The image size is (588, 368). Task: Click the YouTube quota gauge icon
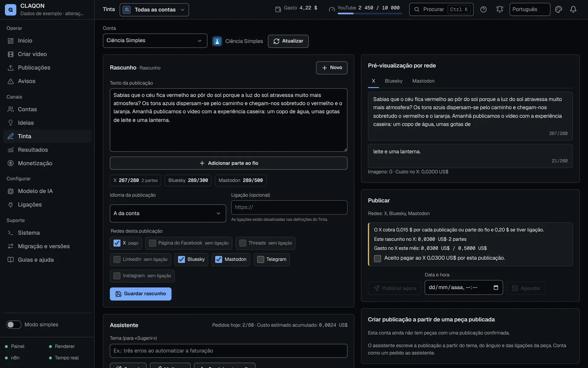pos(332,10)
